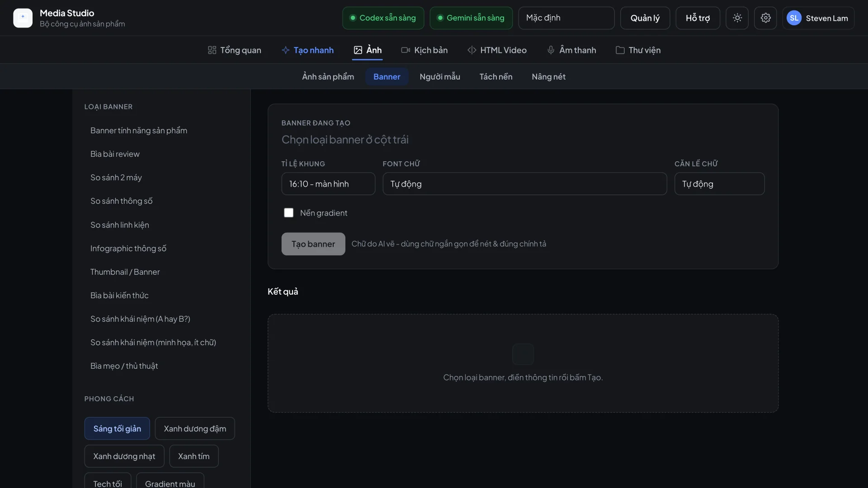Open the Căn lề chữ dropdown
This screenshot has width=868, height=488.
[x=719, y=184]
